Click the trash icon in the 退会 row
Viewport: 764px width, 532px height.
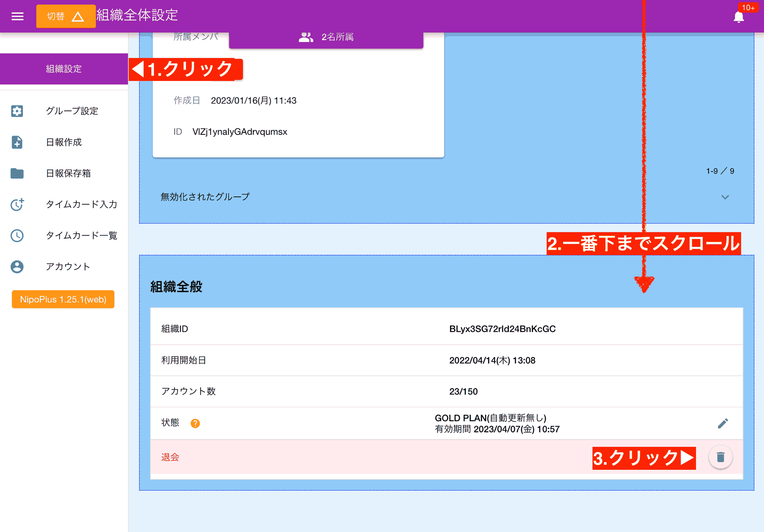720,457
